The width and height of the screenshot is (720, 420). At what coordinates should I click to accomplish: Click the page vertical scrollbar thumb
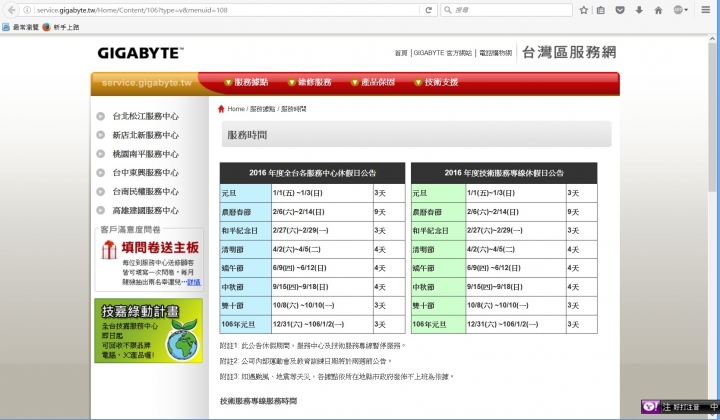click(713, 115)
